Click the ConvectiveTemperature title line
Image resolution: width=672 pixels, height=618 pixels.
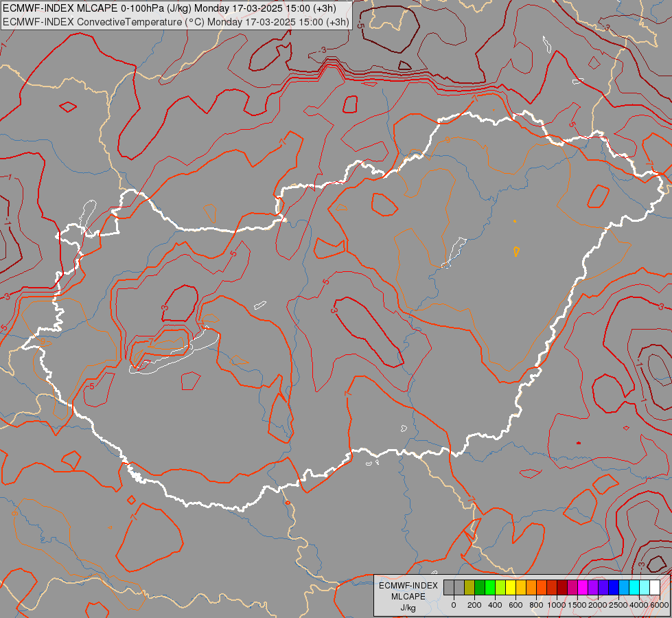176,22
